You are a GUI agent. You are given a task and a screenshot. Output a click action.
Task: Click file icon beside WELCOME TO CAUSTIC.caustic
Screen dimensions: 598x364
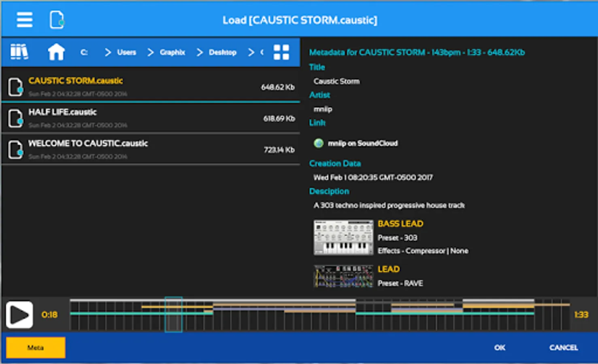pyautogui.click(x=16, y=149)
